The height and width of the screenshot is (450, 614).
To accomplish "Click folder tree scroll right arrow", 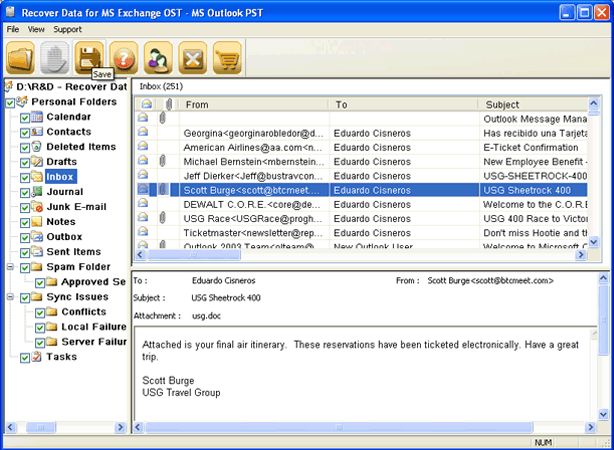I will [x=120, y=427].
